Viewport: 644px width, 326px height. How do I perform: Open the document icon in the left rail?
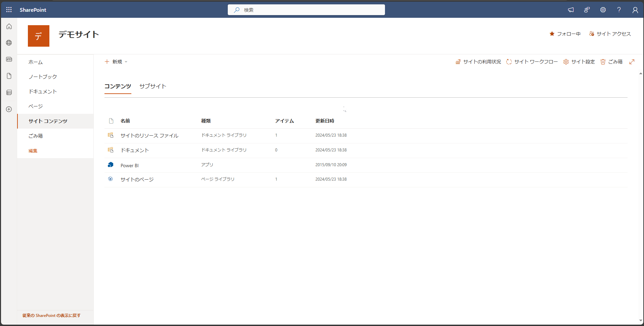(x=9, y=76)
